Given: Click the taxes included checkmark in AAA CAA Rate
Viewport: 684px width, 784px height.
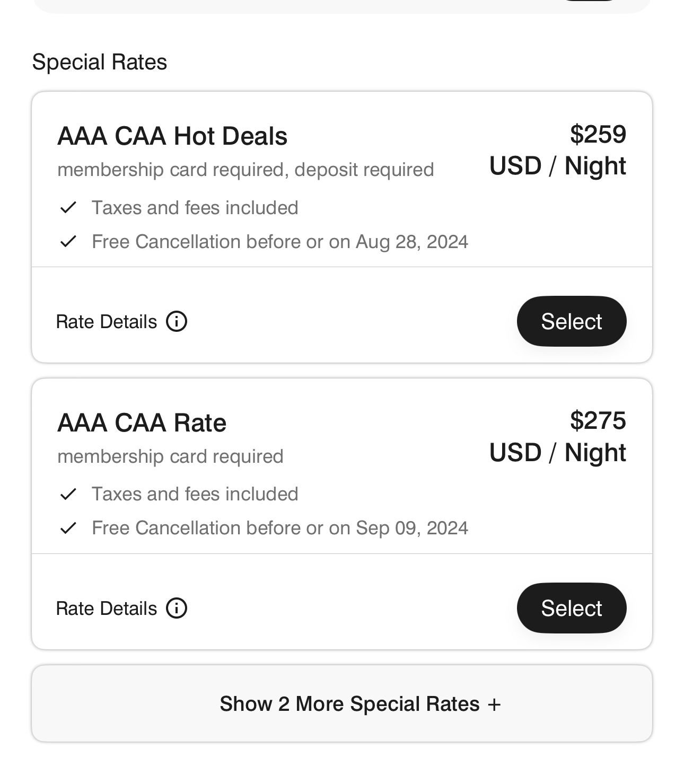Looking at the screenshot, I should (68, 494).
